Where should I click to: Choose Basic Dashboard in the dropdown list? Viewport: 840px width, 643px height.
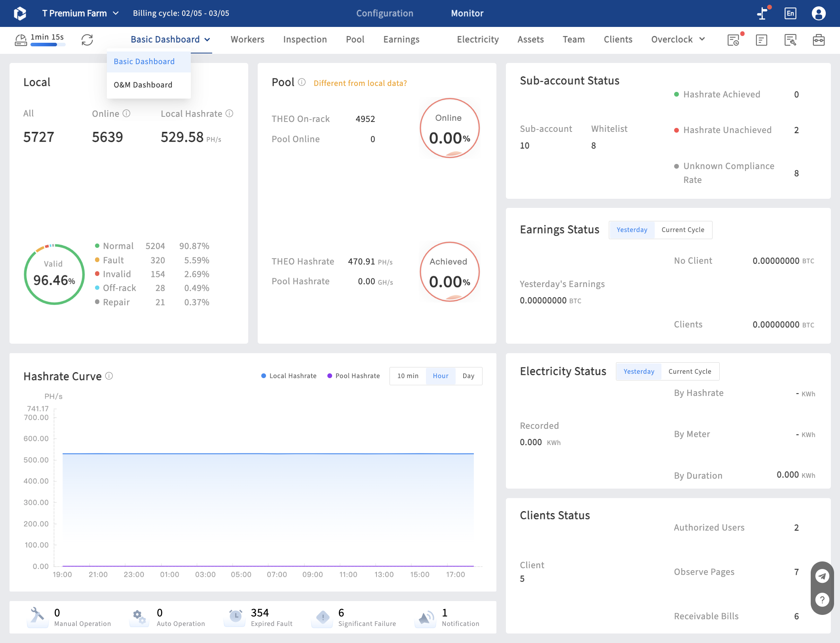[x=149, y=61]
